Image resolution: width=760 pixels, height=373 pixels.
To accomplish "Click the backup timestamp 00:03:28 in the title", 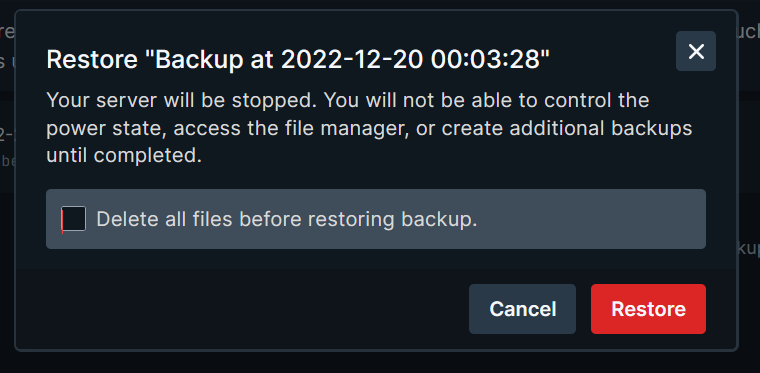I will pyautogui.click(x=486, y=61).
